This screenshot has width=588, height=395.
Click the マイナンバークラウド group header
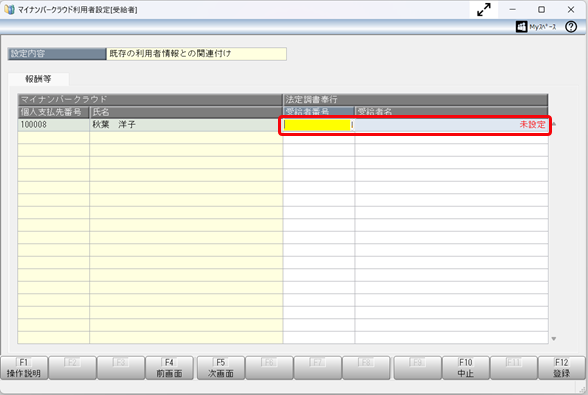[x=150, y=99]
